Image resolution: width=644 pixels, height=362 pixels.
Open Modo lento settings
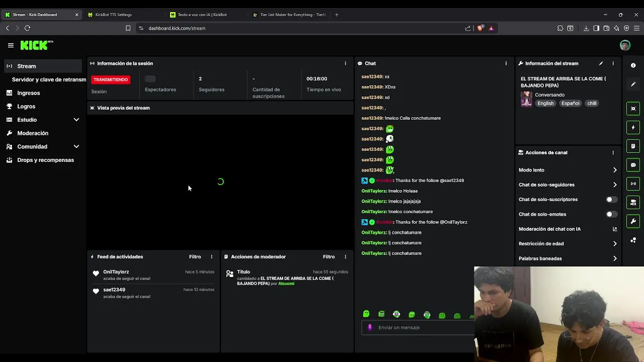[568, 170]
